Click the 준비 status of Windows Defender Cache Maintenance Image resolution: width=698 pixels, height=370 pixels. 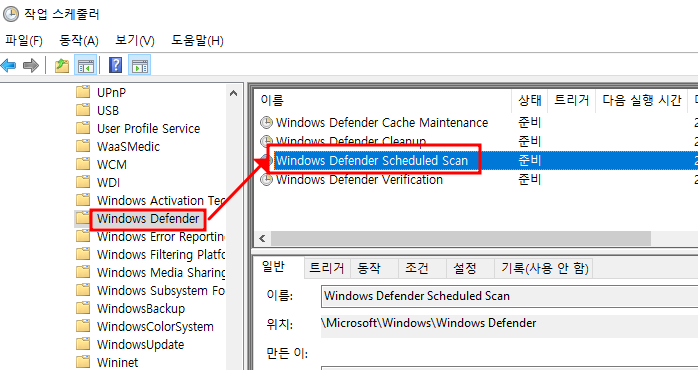[529, 122]
